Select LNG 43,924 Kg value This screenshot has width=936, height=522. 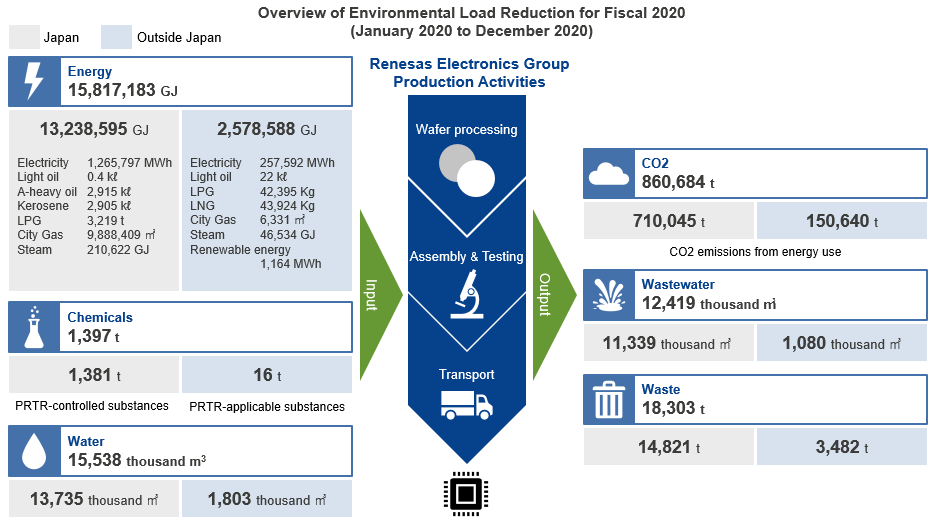(287, 206)
